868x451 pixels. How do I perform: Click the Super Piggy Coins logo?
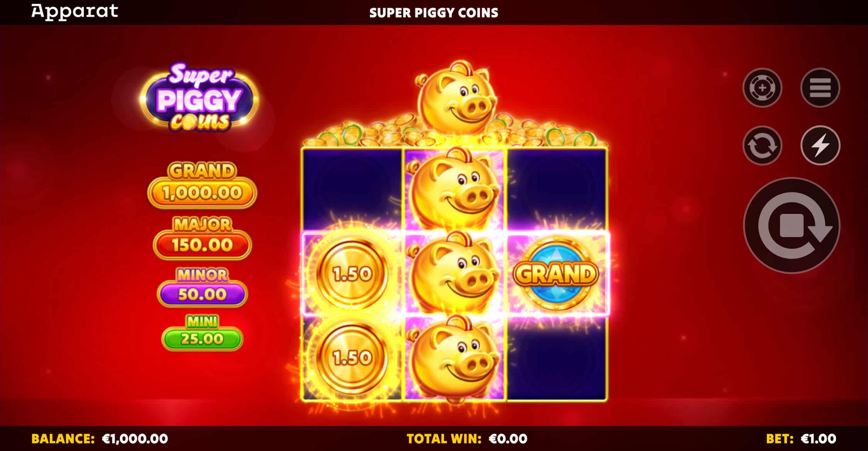pyautogui.click(x=199, y=98)
